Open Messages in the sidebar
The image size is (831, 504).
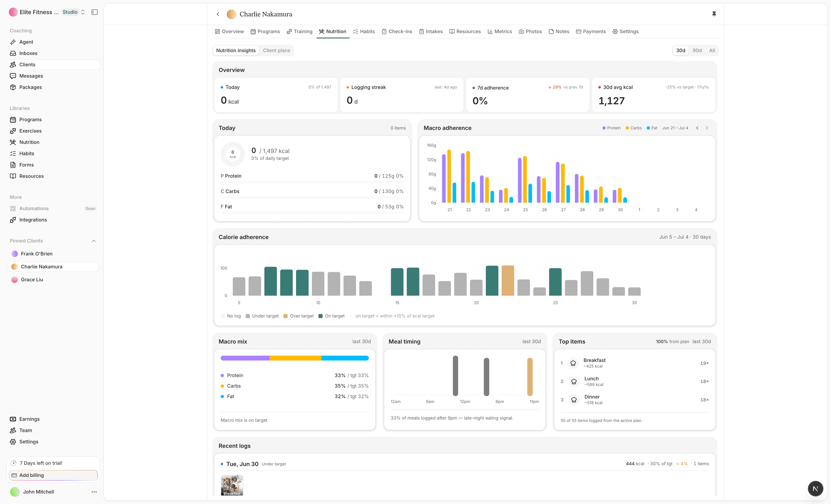coord(53,76)
